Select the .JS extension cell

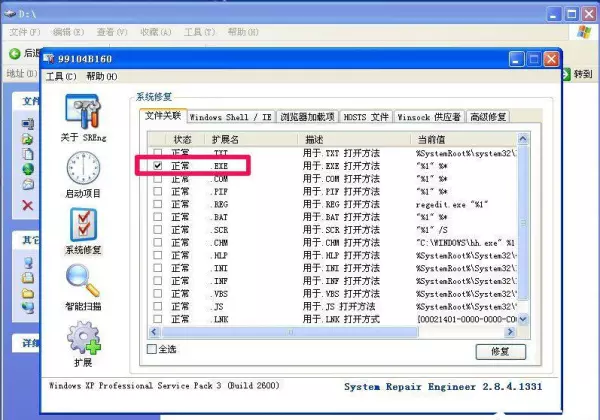217,306
